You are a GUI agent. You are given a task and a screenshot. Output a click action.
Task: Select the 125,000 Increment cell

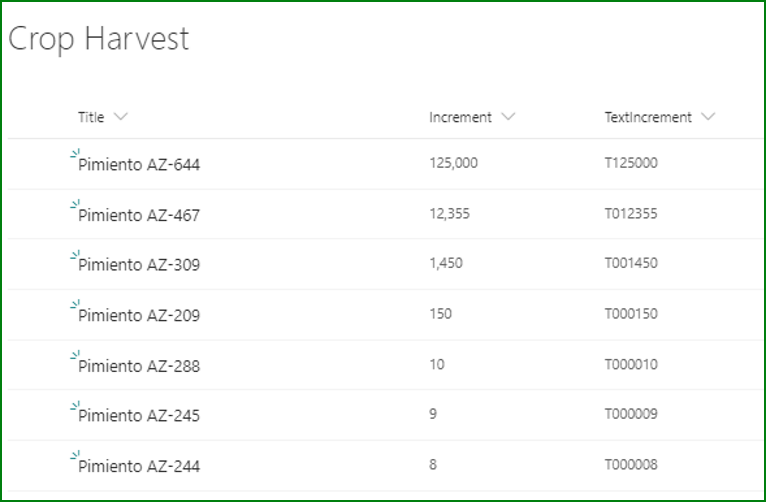tap(453, 163)
